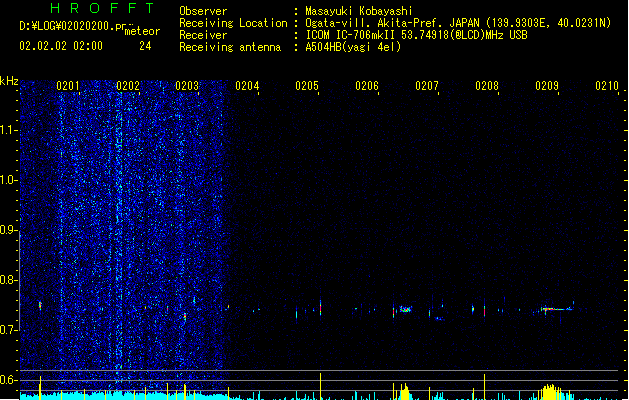Click the Receiver label

(203, 35)
